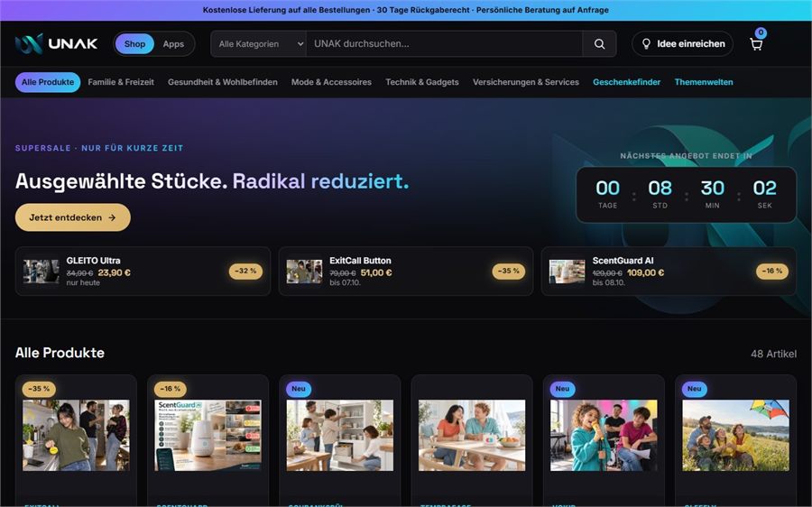
Task: Open the Mode & Accessoires category
Action: [331, 82]
